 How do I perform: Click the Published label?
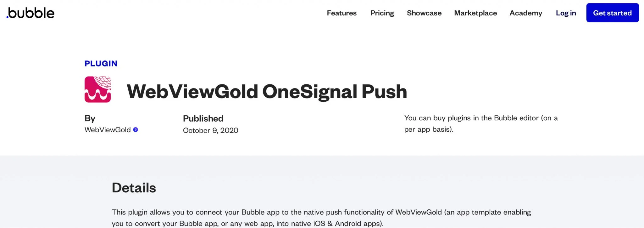coord(203,118)
